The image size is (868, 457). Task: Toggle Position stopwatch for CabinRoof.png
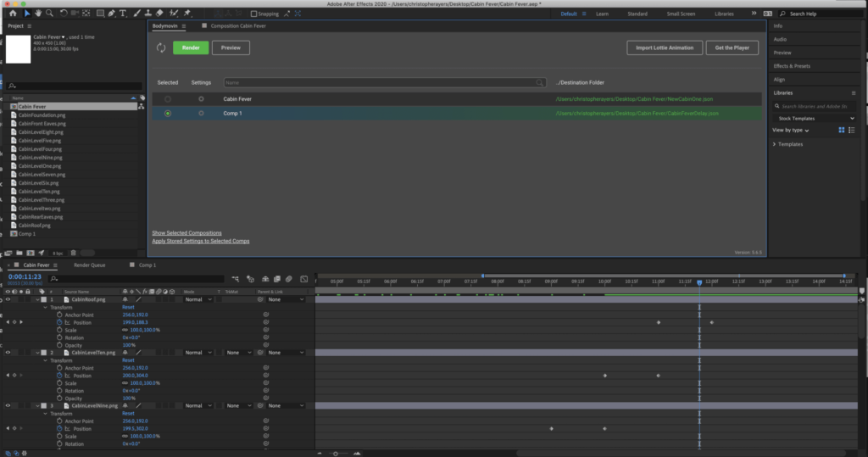59,322
